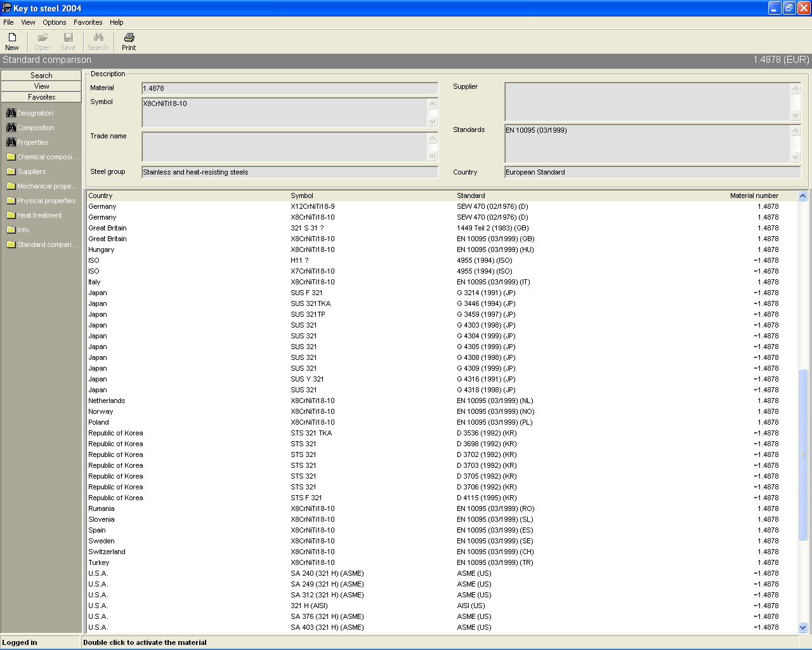Click Standards field scroll up arrow

coord(796,130)
